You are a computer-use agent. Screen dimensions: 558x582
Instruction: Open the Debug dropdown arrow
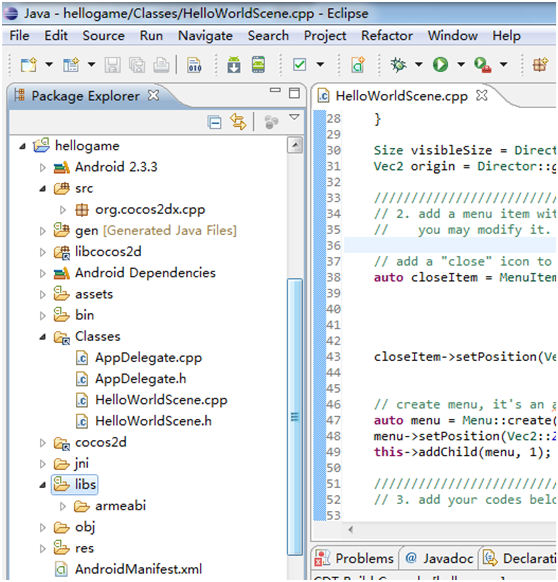[x=419, y=65]
